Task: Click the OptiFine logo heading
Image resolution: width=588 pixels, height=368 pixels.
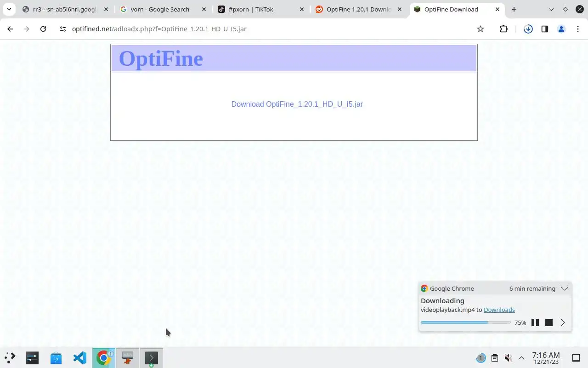Action: pyautogui.click(x=161, y=58)
